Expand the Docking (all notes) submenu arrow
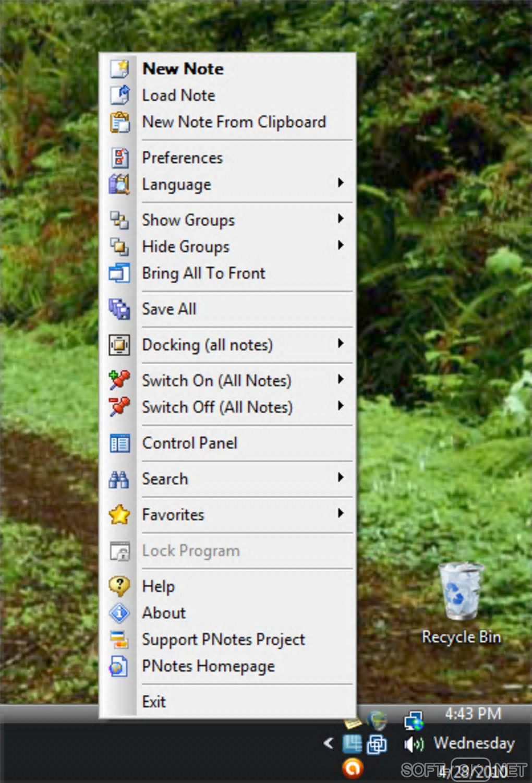The height and width of the screenshot is (783, 532). pos(341,343)
